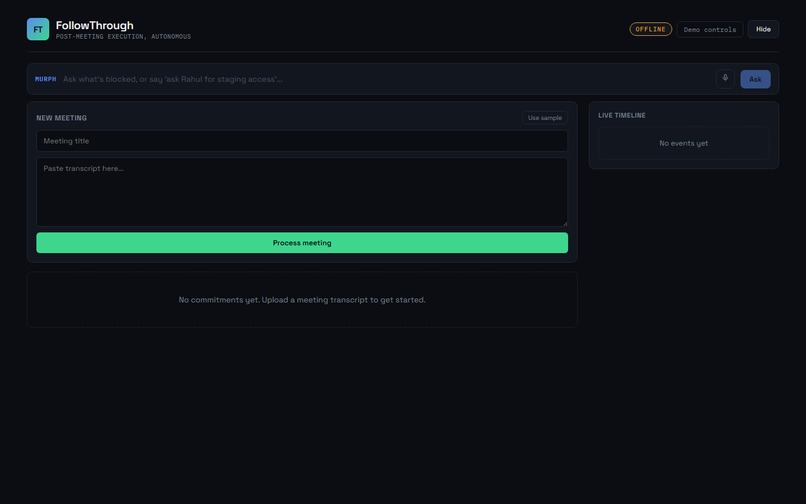Focus the Paste transcript text area
The height and width of the screenshot is (504, 806).
click(302, 192)
